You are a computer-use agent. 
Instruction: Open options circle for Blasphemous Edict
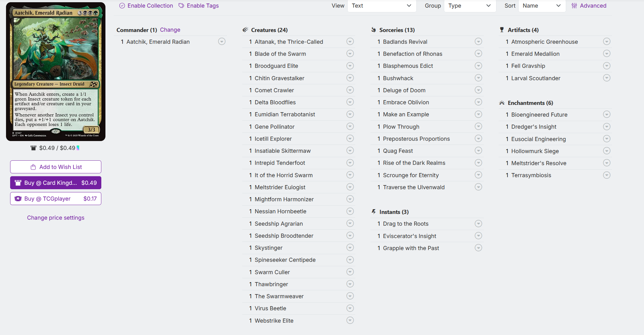478,66
